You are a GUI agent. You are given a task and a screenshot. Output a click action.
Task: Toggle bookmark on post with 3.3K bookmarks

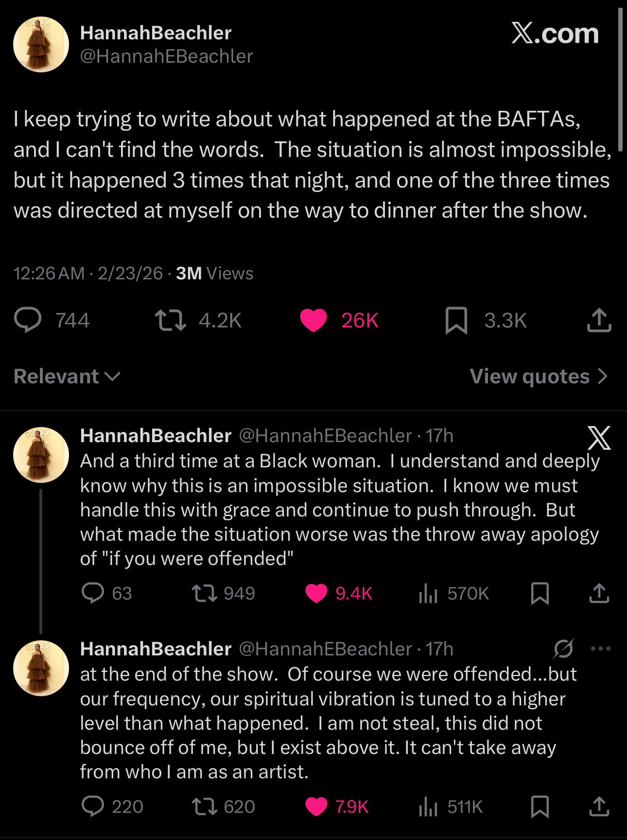(x=456, y=321)
